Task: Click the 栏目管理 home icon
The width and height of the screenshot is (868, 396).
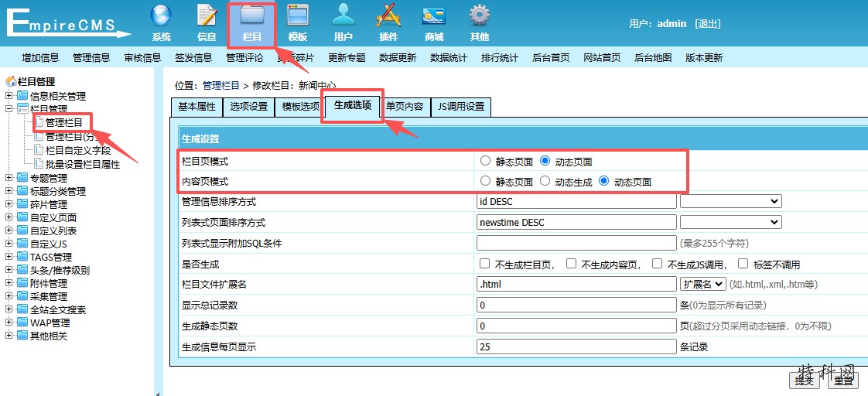Action: (x=11, y=82)
